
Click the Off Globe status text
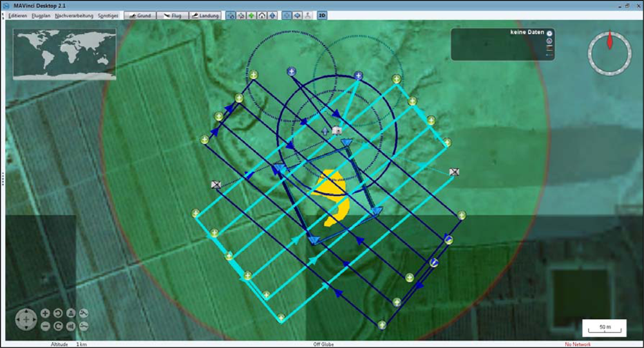[324, 344]
